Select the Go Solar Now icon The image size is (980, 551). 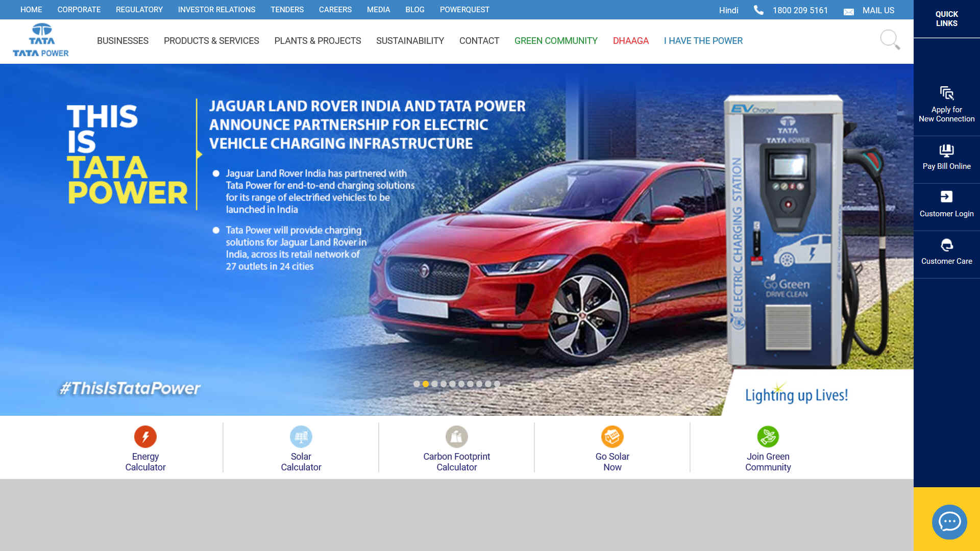(612, 437)
